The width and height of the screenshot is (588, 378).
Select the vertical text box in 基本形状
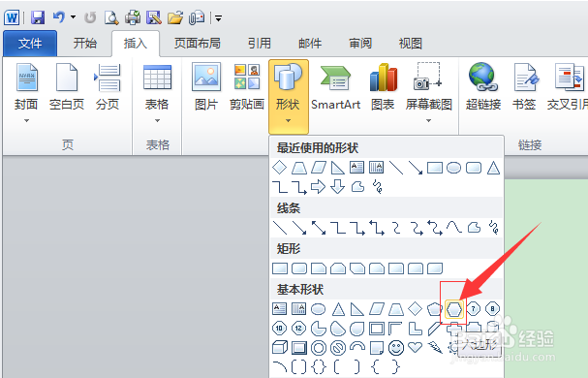coord(298,309)
